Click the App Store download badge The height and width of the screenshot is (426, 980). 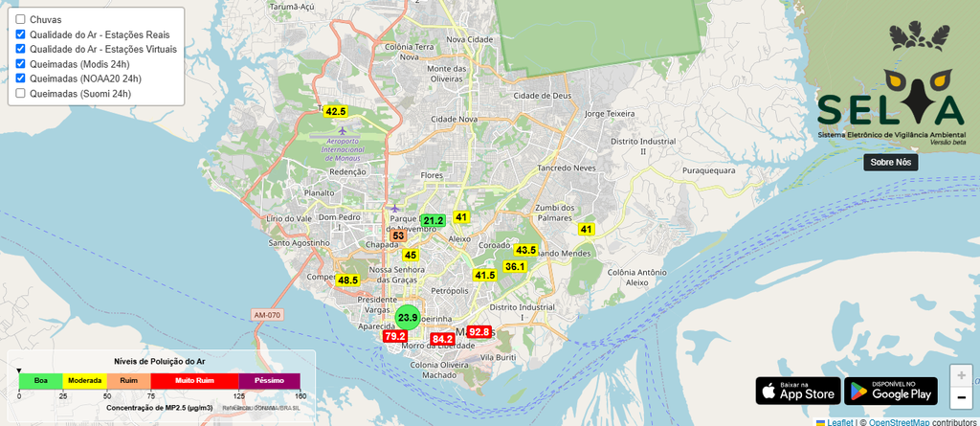[x=798, y=391]
